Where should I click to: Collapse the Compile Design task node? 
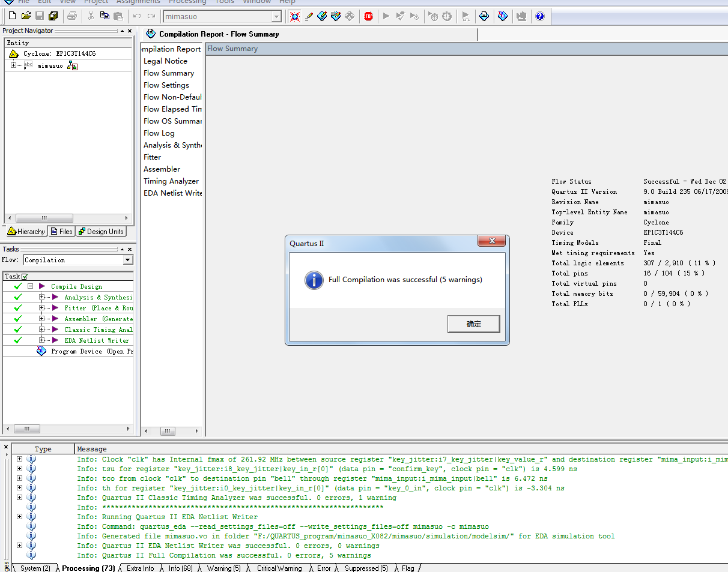[30, 286]
